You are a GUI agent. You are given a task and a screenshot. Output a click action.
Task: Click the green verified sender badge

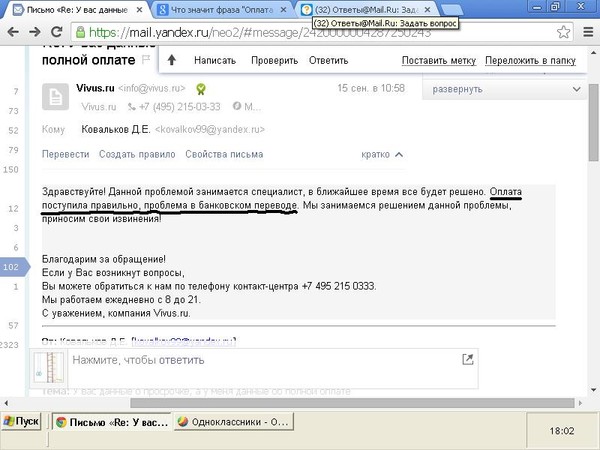(x=201, y=89)
